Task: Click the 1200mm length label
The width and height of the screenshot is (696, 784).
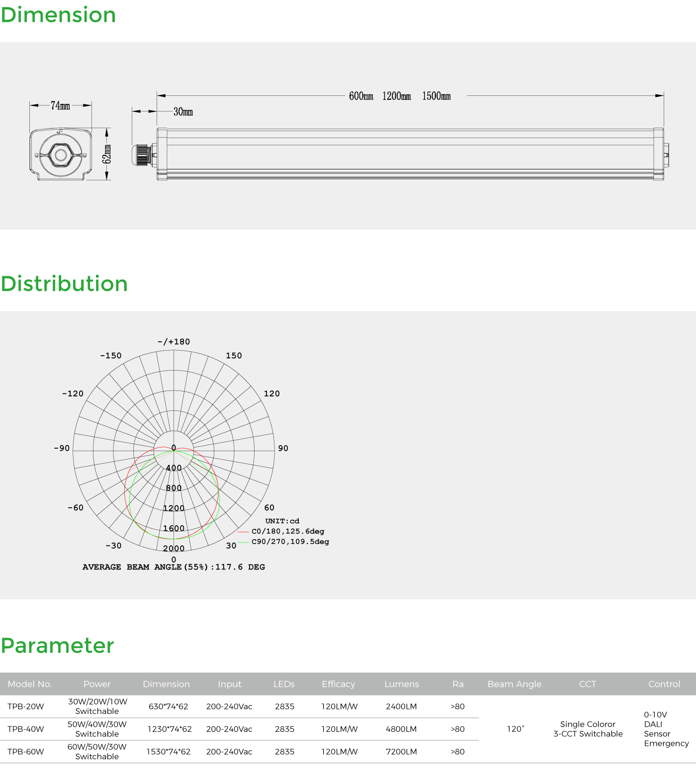Action: pos(396,96)
